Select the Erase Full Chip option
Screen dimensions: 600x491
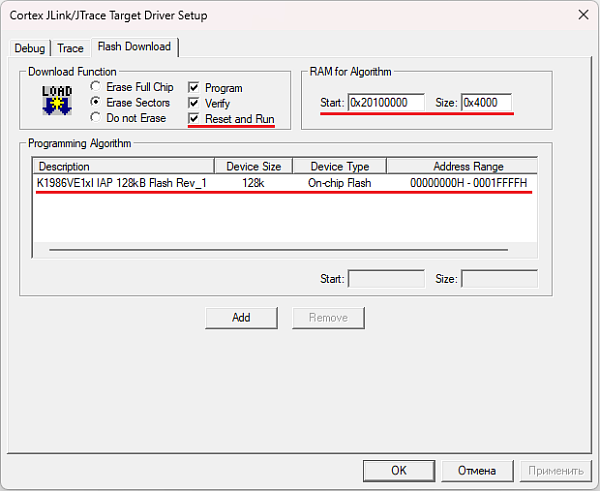96,87
